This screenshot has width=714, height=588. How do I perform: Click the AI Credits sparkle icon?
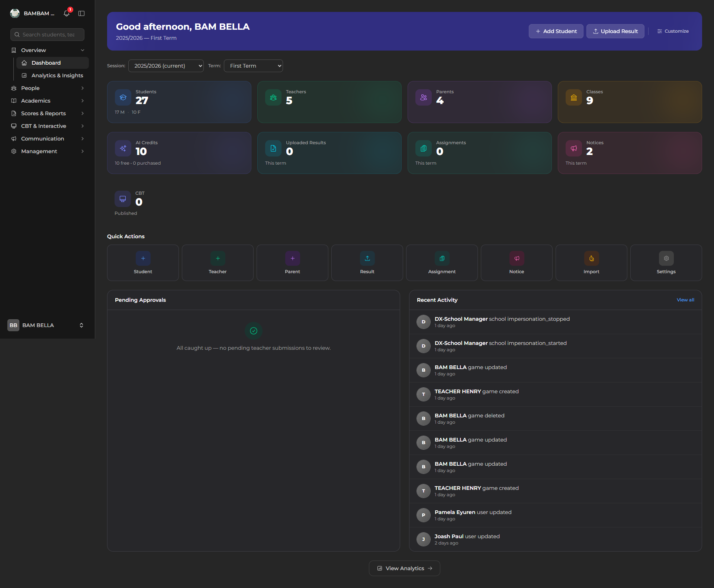(123, 148)
